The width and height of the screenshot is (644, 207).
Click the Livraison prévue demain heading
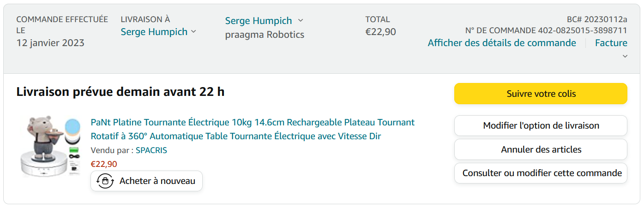point(120,92)
